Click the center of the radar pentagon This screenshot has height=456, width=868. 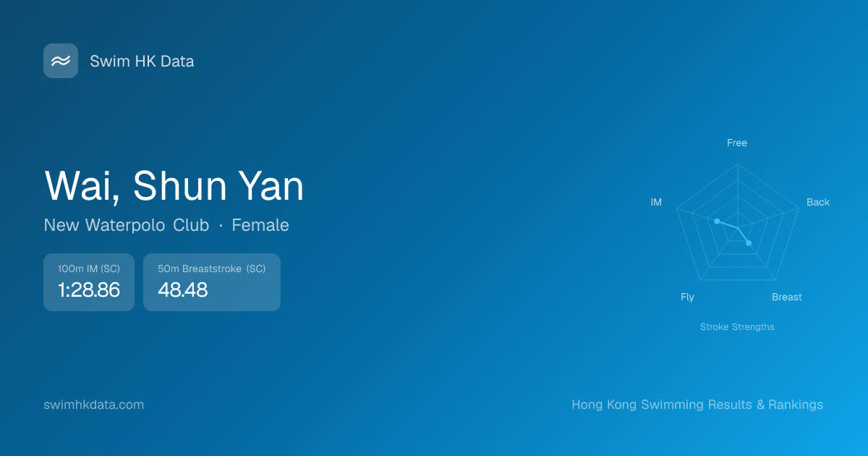coord(738,228)
